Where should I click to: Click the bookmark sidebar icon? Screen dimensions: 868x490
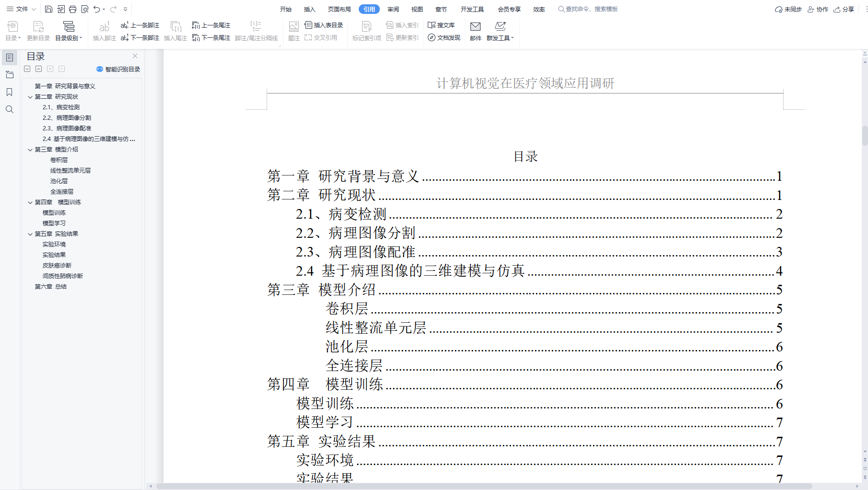click(9, 92)
